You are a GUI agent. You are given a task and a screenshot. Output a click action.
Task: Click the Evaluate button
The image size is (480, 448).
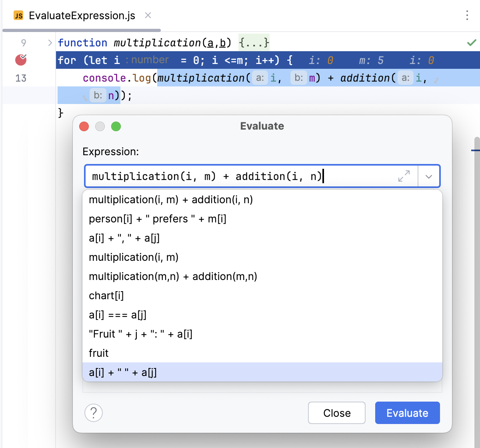click(407, 413)
